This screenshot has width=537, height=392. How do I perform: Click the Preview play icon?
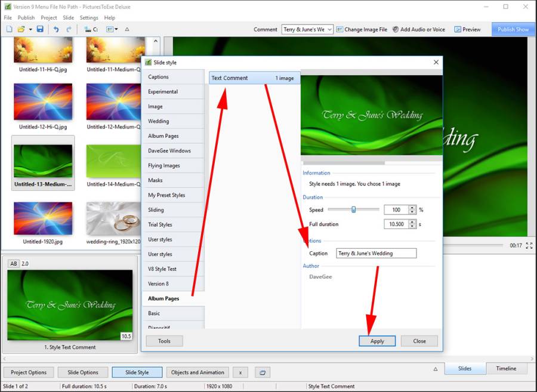tap(458, 29)
